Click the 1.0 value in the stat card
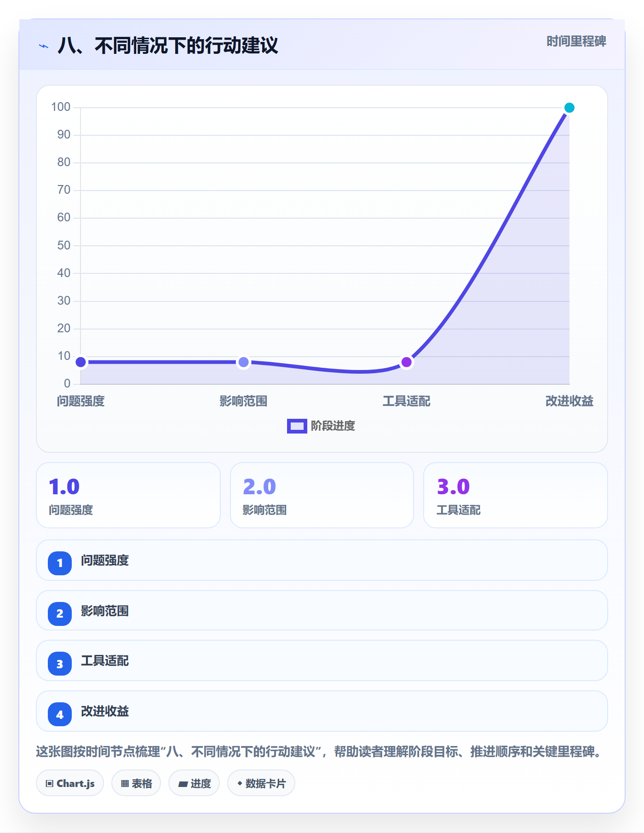The image size is (644, 833). pyautogui.click(x=64, y=486)
